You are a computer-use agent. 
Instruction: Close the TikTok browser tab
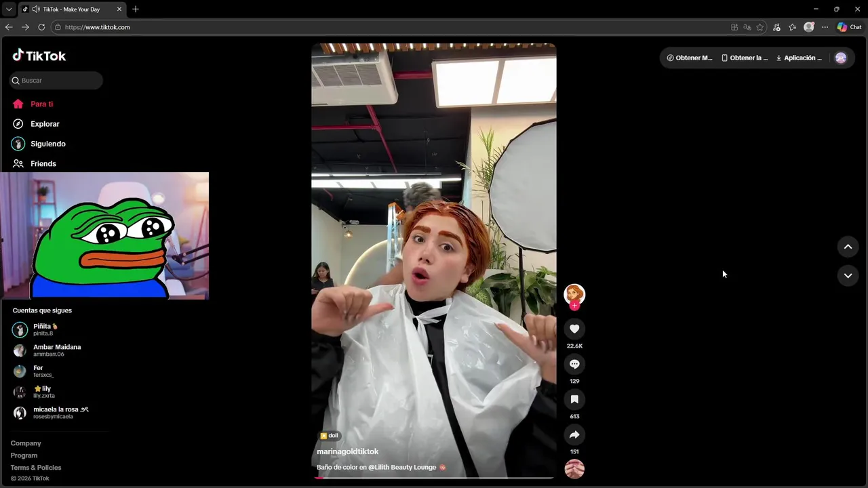click(119, 9)
